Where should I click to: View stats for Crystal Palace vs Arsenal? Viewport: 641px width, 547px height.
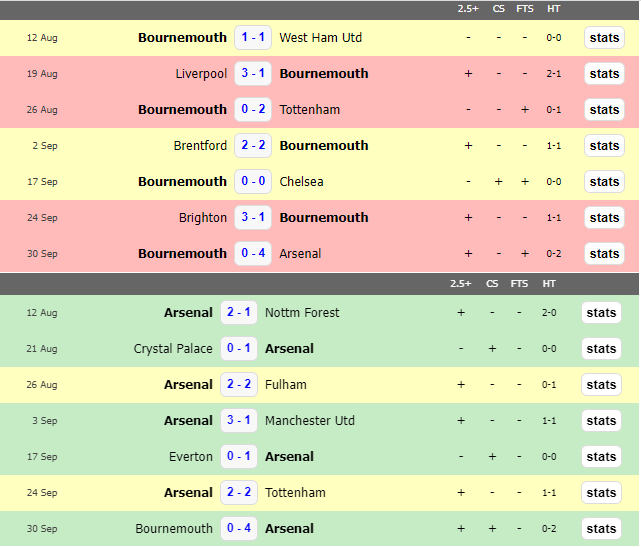pyautogui.click(x=601, y=349)
